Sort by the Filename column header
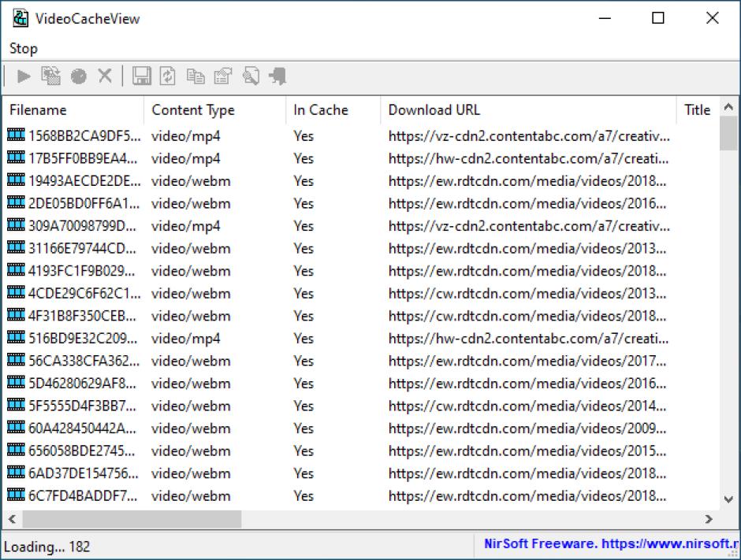 (x=73, y=110)
